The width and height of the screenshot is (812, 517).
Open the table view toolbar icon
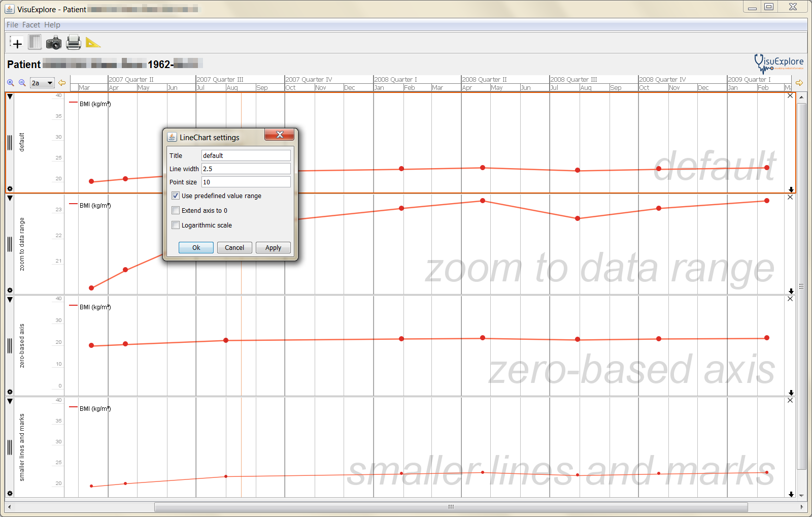pos(35,42)
